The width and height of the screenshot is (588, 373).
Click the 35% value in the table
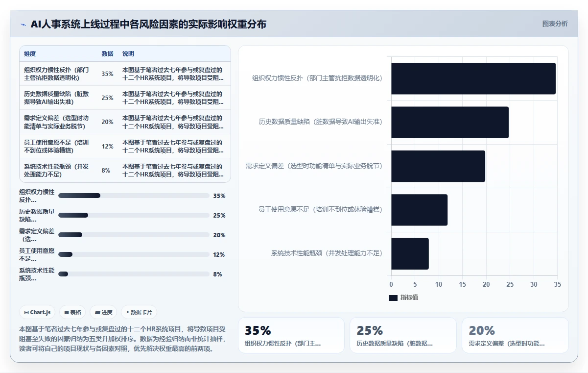(107, 74)
